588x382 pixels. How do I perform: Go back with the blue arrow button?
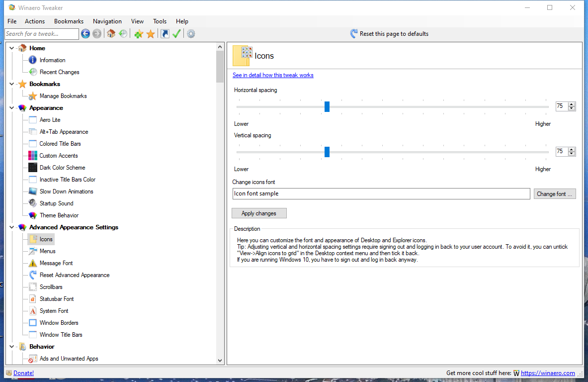click(85, 34)
